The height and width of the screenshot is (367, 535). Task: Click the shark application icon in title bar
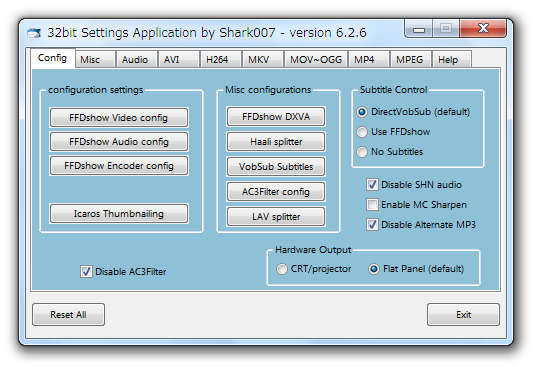[x=34, y=33]
